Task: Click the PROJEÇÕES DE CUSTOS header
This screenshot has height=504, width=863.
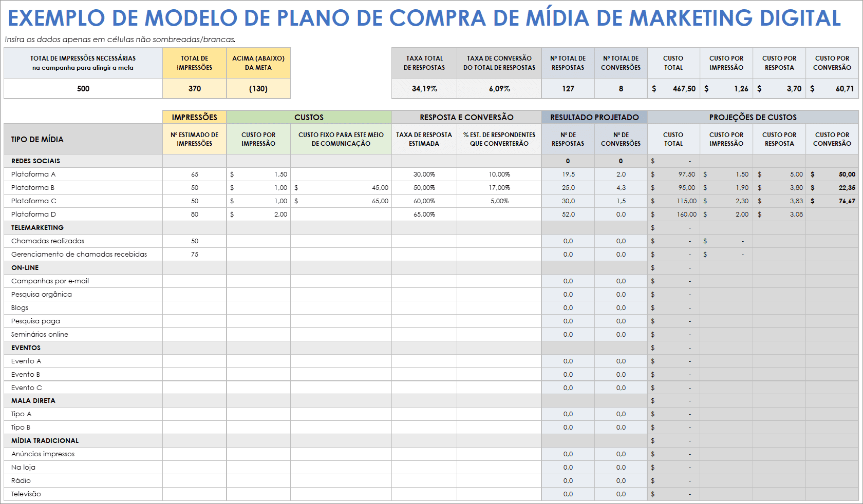Action: click(x=753, y=117)
